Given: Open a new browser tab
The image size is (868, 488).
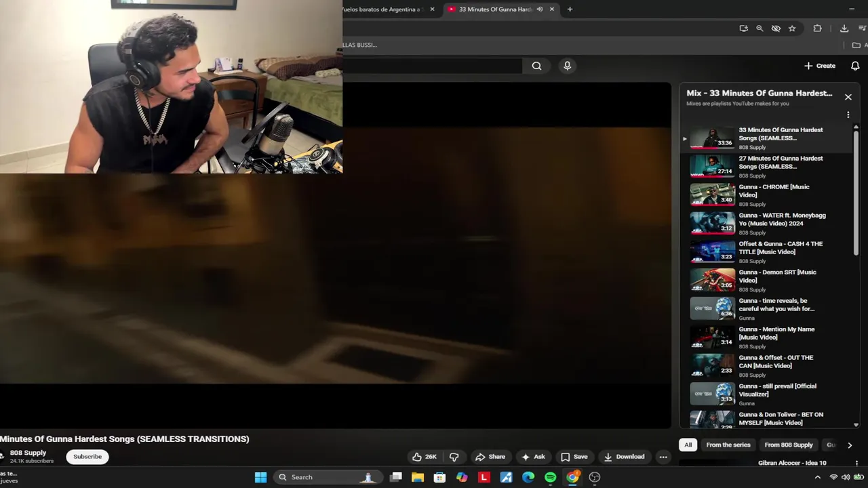Looking at the screenshot, I should [x=570, y=9].
